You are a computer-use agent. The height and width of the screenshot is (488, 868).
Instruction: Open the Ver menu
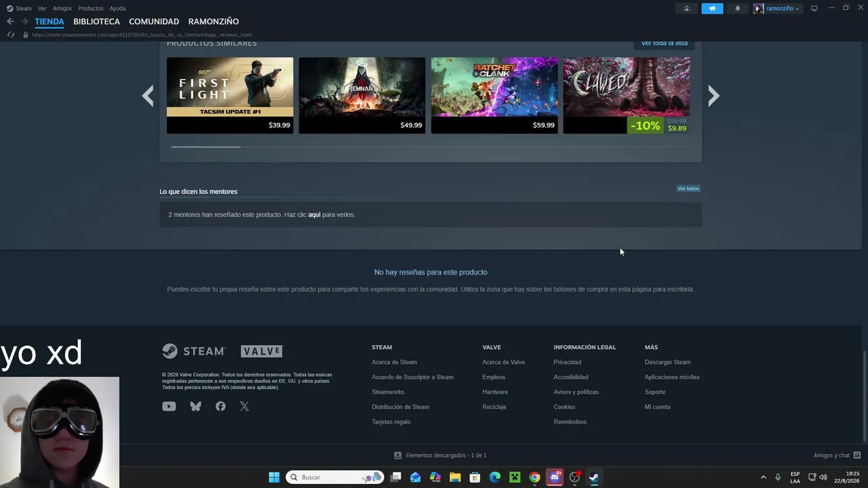(x=42, y=9)
